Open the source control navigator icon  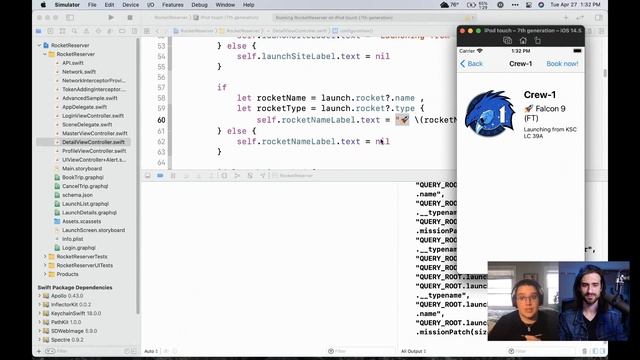coord(50,31)
